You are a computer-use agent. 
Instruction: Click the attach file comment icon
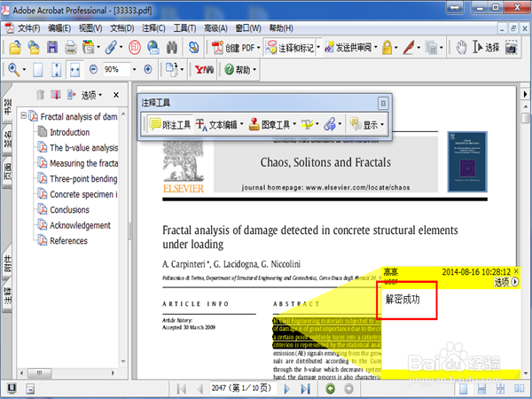point(330,124)
